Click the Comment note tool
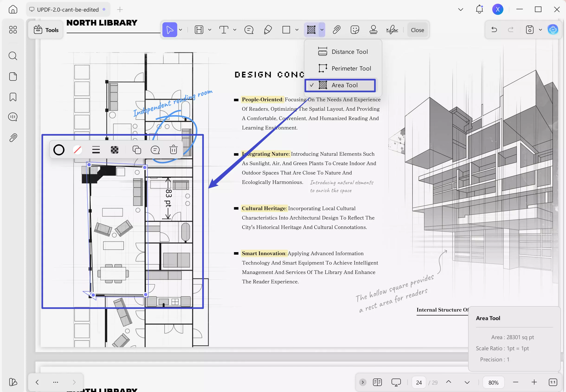 [249, 30]
